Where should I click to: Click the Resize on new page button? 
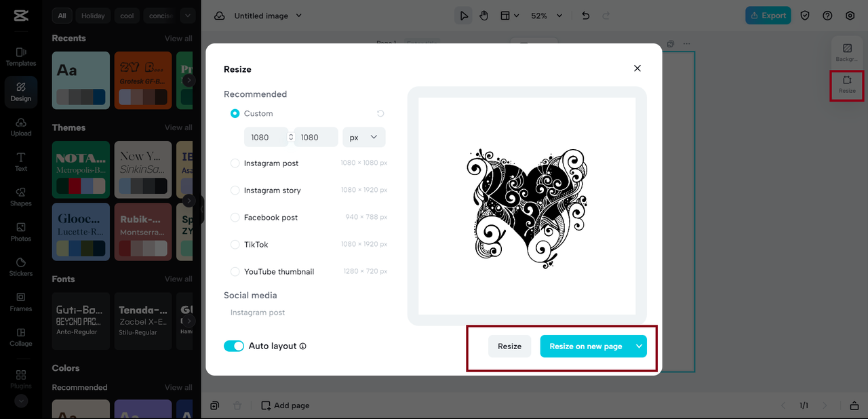(586, 346)
